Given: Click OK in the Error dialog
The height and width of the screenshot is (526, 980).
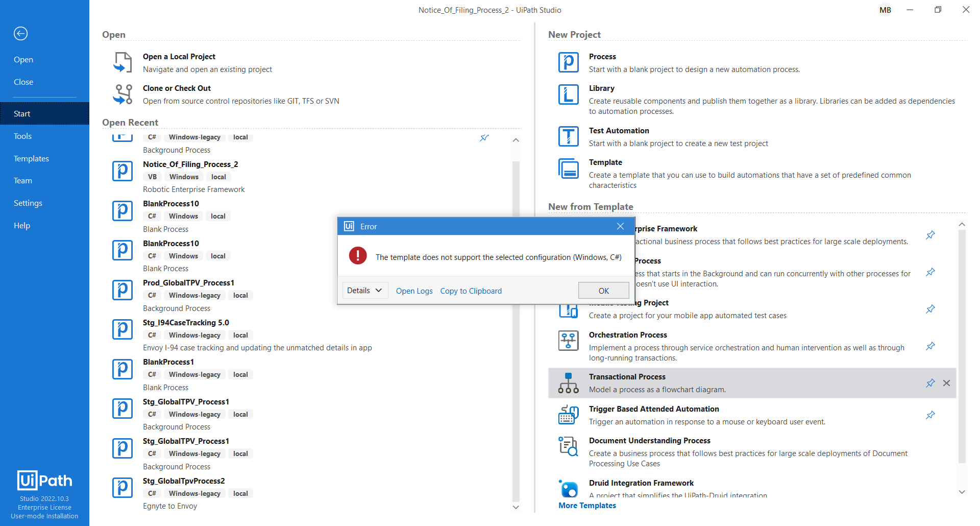Looking at the screenshot, I should (x=604, y=291).
